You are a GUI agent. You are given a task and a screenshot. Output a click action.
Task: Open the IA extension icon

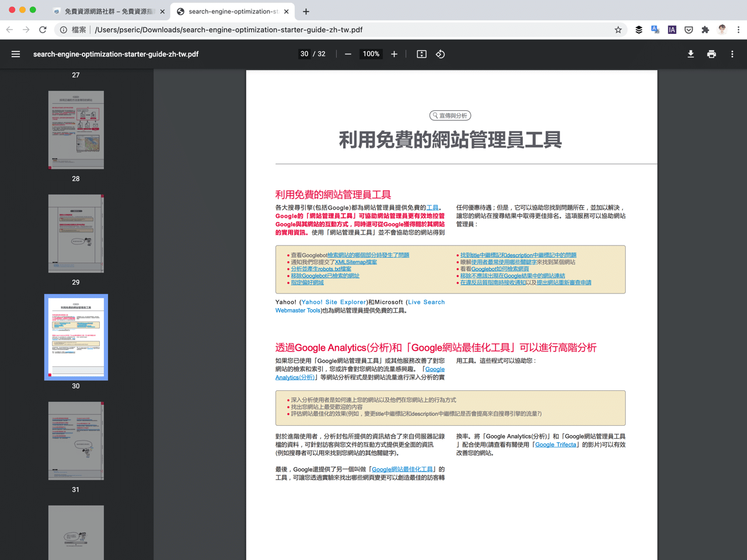[672, 30]
